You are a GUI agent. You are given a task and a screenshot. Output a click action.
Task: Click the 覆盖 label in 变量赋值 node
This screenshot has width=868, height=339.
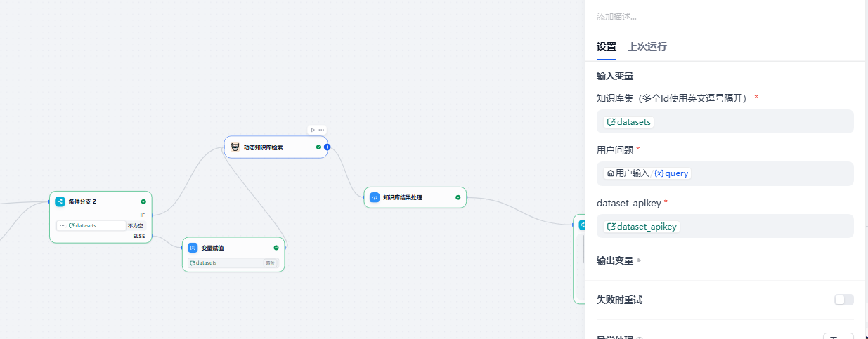[269, 263]
